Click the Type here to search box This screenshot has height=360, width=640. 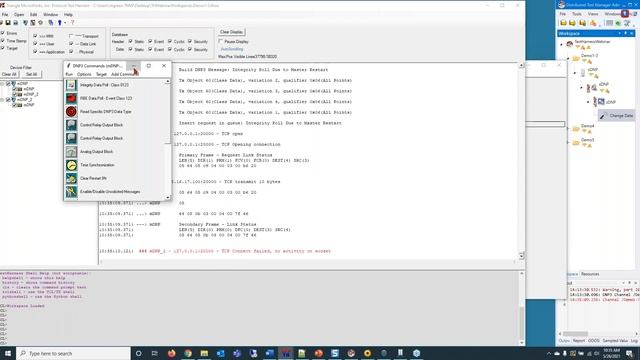(73, 353)
